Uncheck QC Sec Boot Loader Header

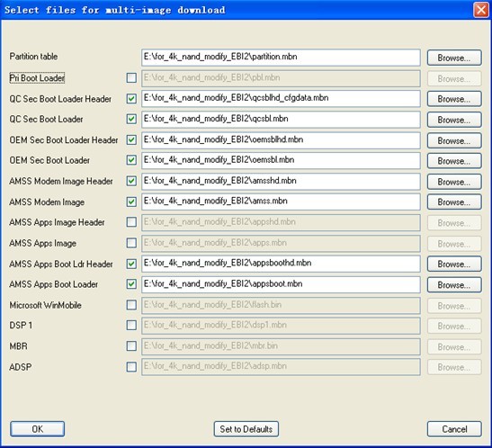coord(131,99)
